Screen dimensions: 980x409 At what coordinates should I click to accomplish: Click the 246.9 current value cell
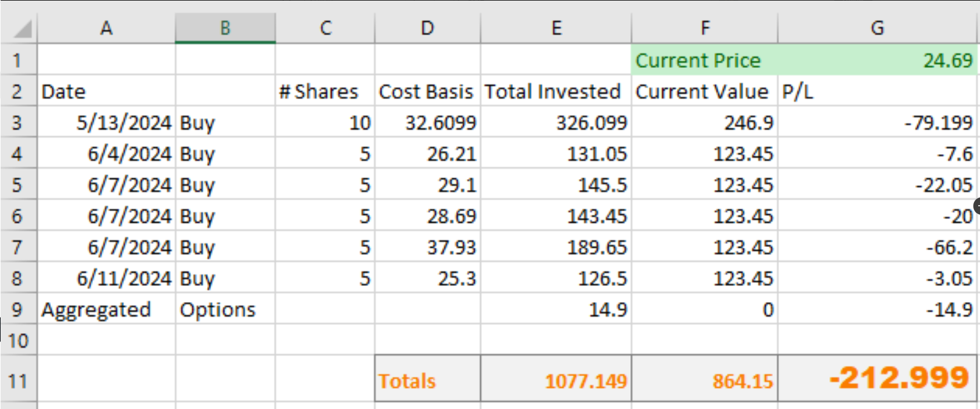click(705, 123)
